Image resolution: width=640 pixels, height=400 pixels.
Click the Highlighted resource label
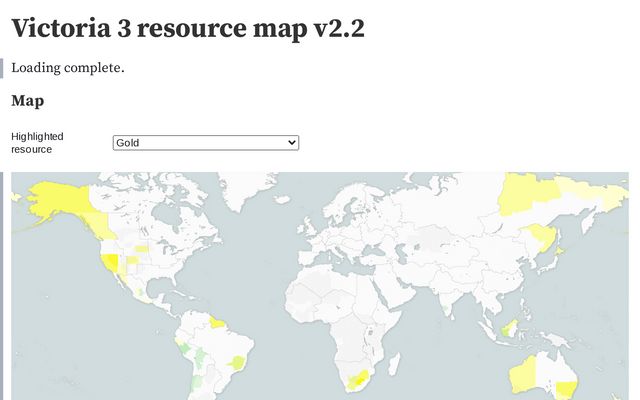coord(37,142)
